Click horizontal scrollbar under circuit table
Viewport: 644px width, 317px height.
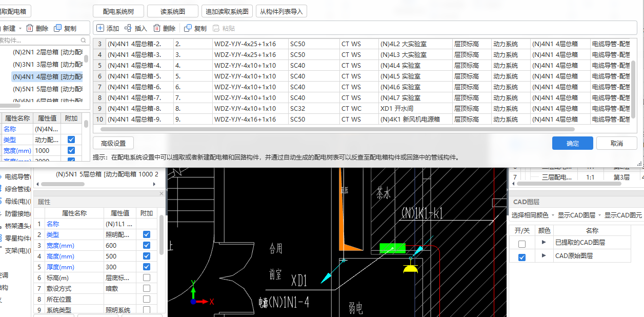click(338, 129)
